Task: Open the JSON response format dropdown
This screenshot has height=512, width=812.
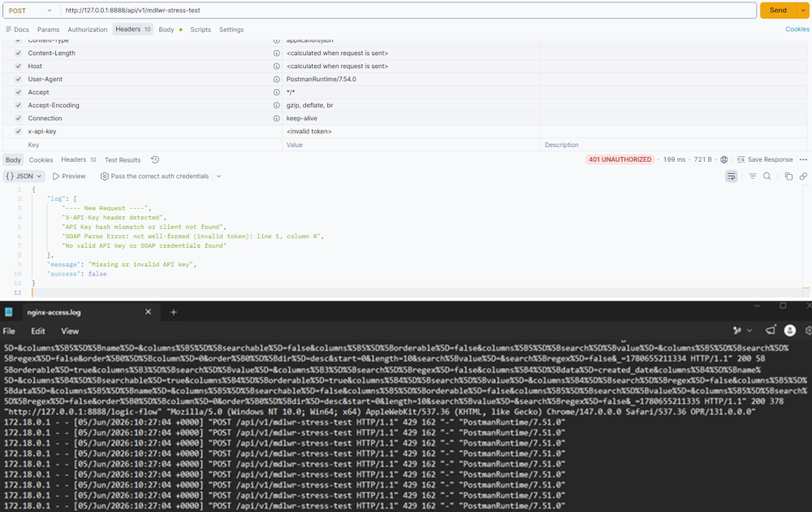Action: (24, 176)
